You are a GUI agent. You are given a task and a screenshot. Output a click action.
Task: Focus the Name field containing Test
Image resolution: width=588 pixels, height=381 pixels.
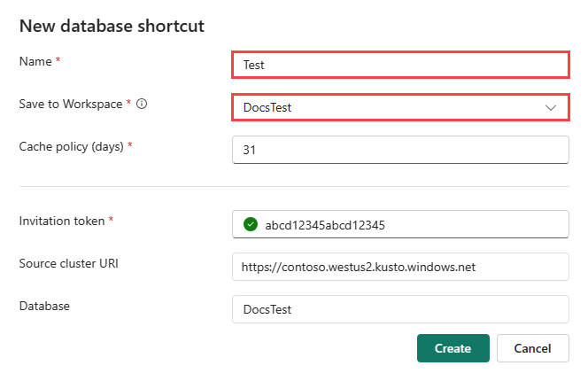point(399,65)
